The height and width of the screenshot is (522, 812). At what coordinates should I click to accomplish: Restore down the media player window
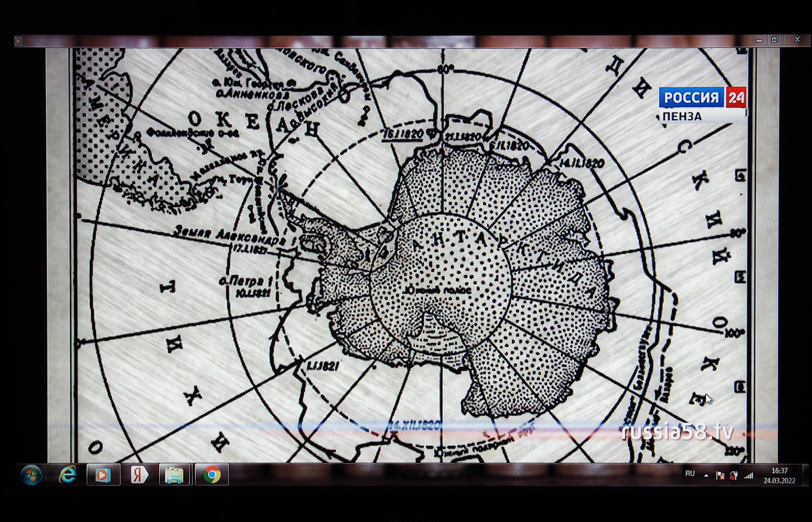774,40
